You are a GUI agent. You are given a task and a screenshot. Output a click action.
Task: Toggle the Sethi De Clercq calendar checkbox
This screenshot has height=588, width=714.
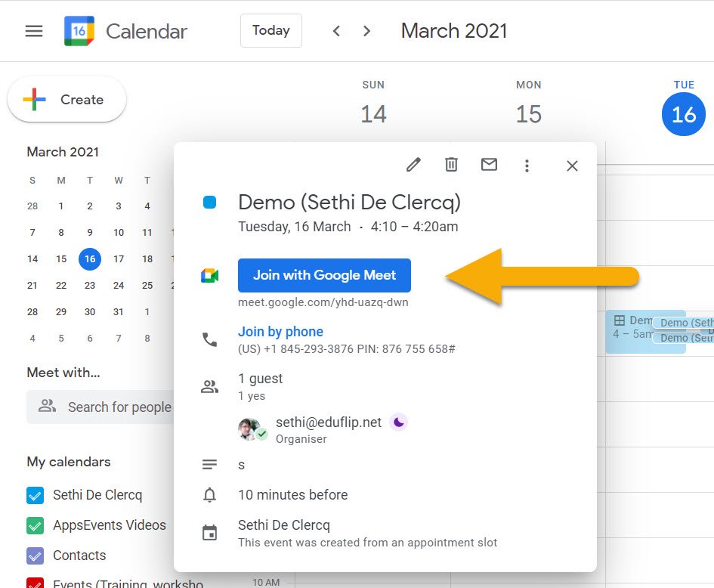click(x=35, y=495)
